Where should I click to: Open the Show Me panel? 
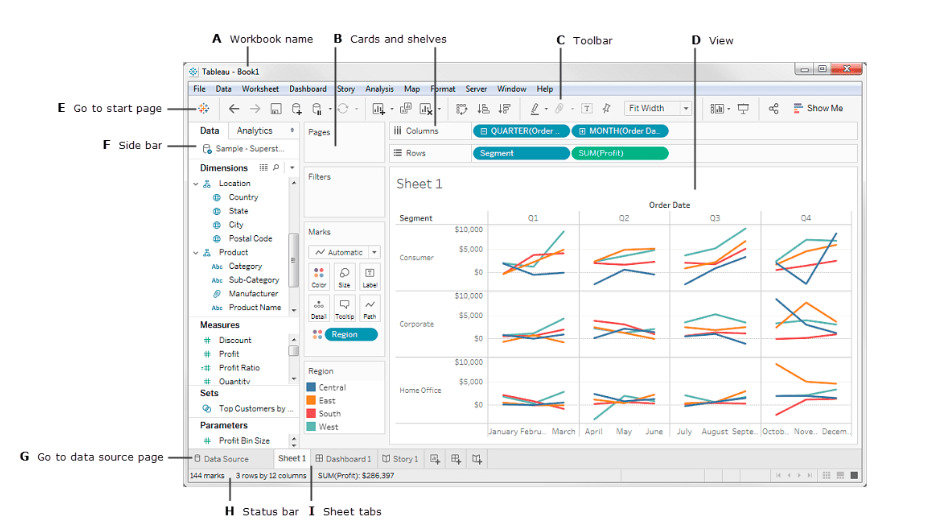818,108
